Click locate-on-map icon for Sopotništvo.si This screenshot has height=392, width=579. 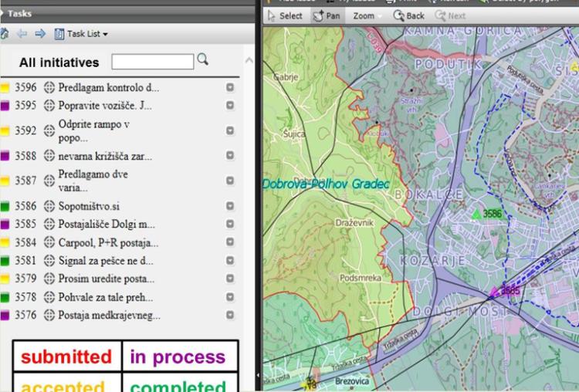49,206
